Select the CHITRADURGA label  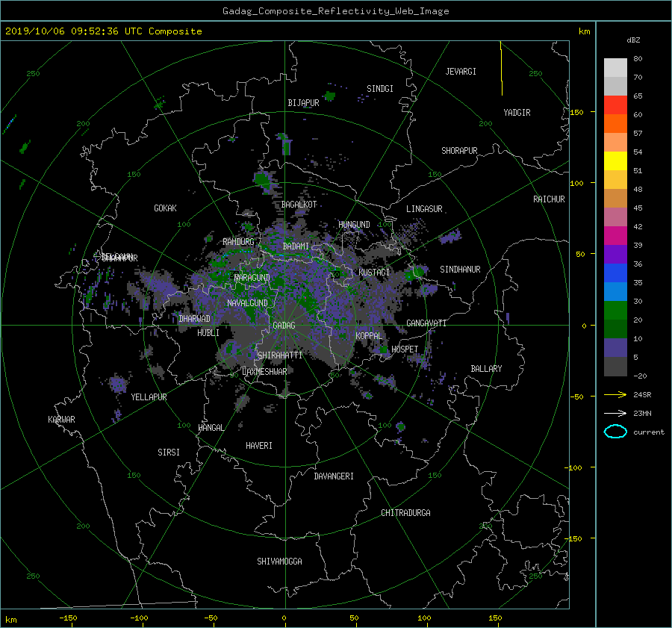coord(405,513)
